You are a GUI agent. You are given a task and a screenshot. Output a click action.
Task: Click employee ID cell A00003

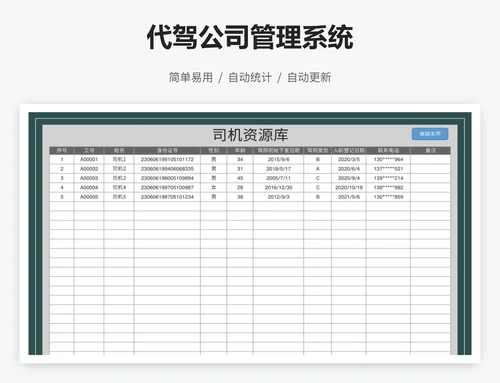(89, 178)
